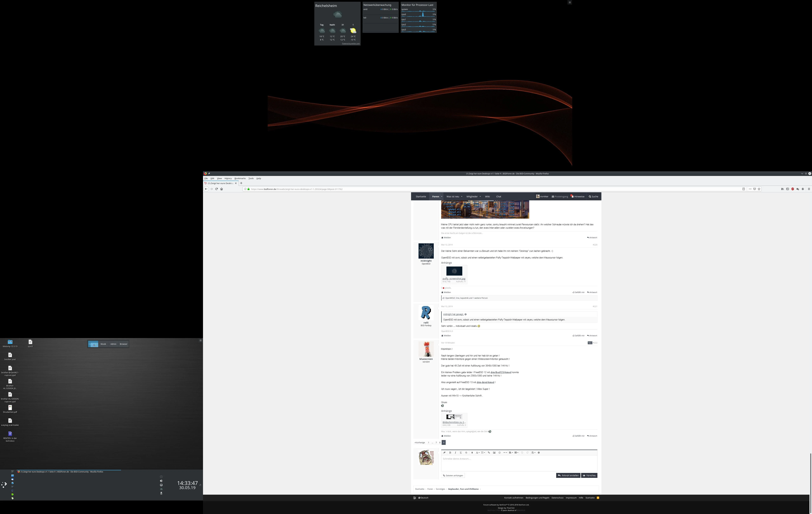The width and height of the screenshot is (812, 514).
Task: Expand the Foren dropdown arrow in the forum nav
Action: pos(442,197)
